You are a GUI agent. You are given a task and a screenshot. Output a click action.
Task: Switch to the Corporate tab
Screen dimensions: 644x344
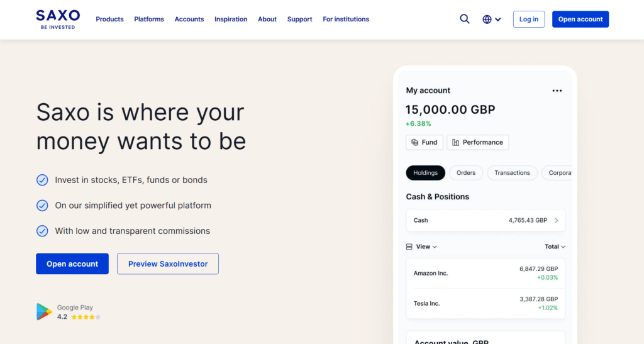[x=557, y=173]
